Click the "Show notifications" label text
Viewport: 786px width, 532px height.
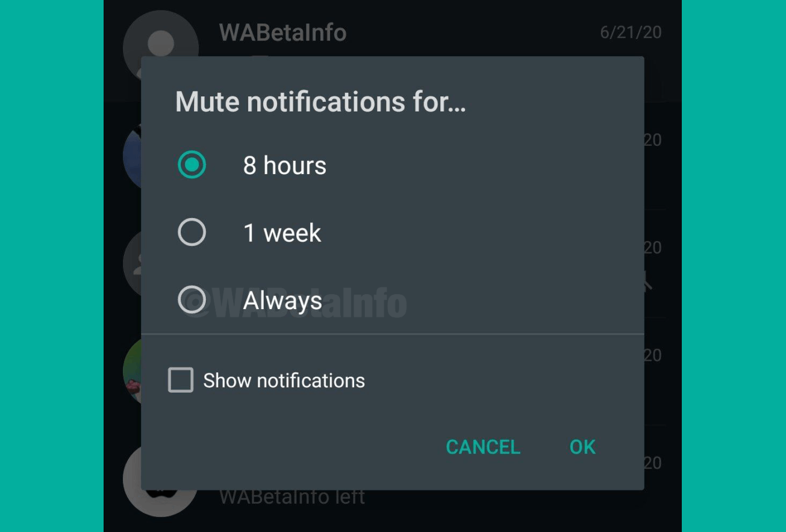284,381
